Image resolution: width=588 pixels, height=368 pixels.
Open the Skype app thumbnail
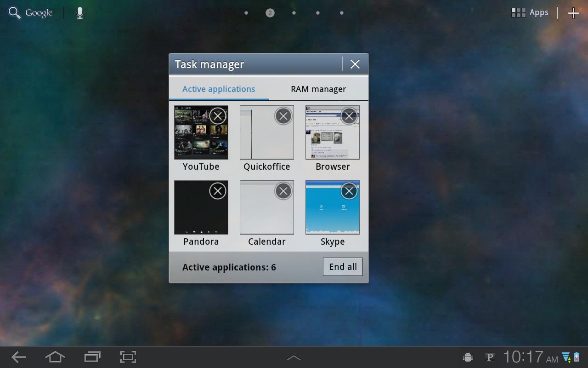click(333, 207)
